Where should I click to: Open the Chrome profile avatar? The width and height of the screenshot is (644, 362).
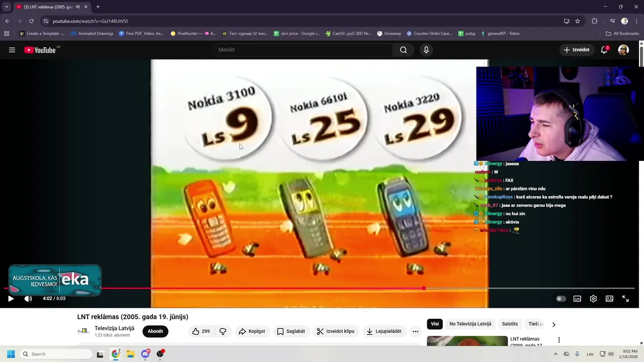pos(624,21)
